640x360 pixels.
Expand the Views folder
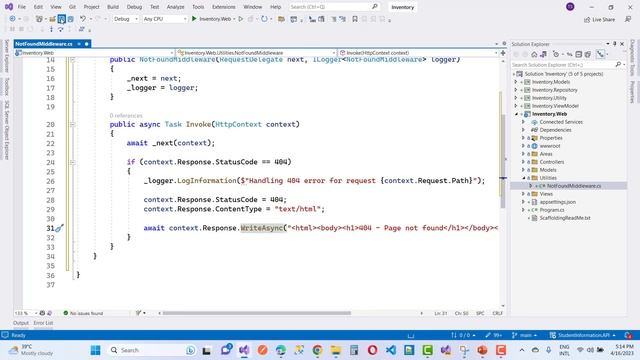coord(523,194)
